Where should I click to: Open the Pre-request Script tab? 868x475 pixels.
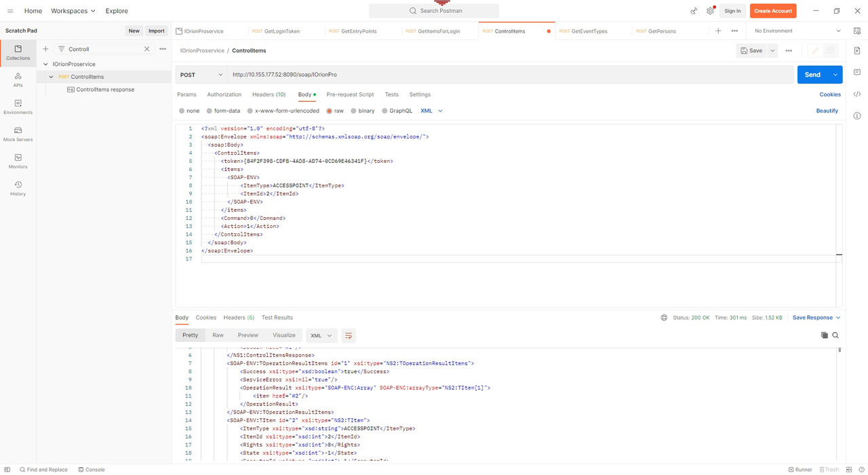click(x=350, y=94)
